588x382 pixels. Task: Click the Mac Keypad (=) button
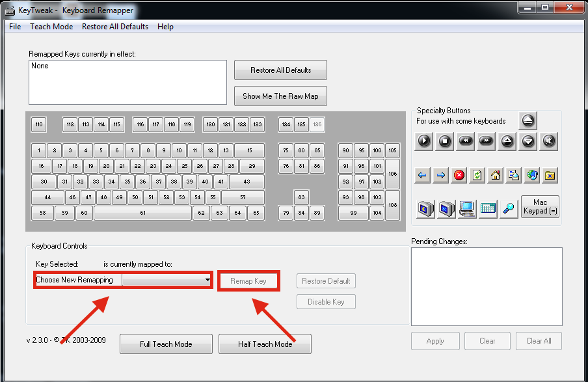[540, 207]
